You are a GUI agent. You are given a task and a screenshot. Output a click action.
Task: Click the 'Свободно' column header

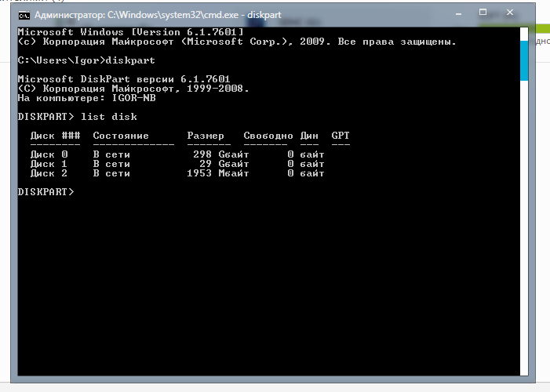(268, 136)
